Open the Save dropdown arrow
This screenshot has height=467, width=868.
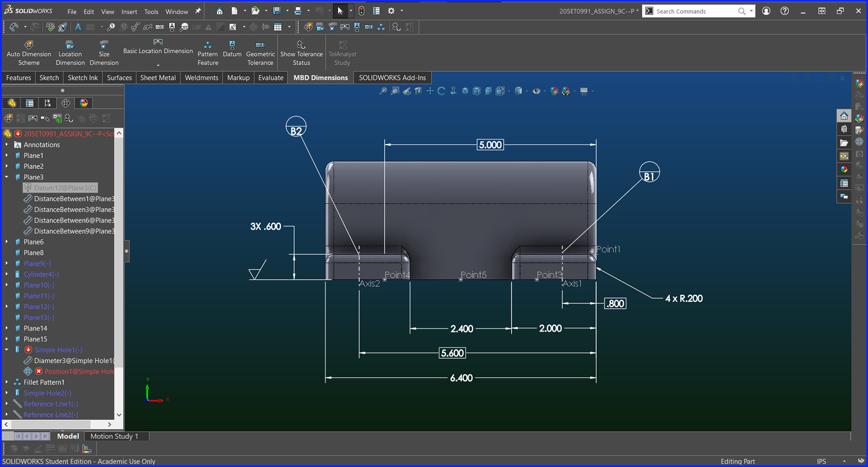[x=287, y=11]
